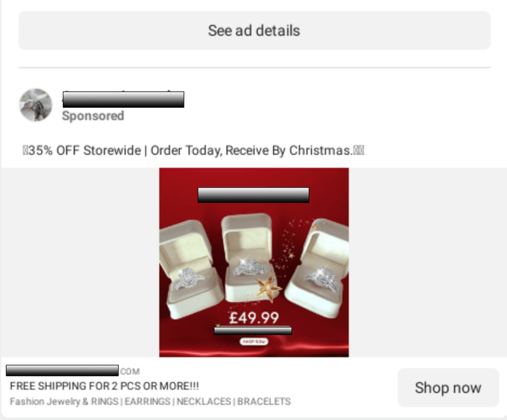
Task: Open the redacted .COM domain link
Action: [x=73, y=371]
